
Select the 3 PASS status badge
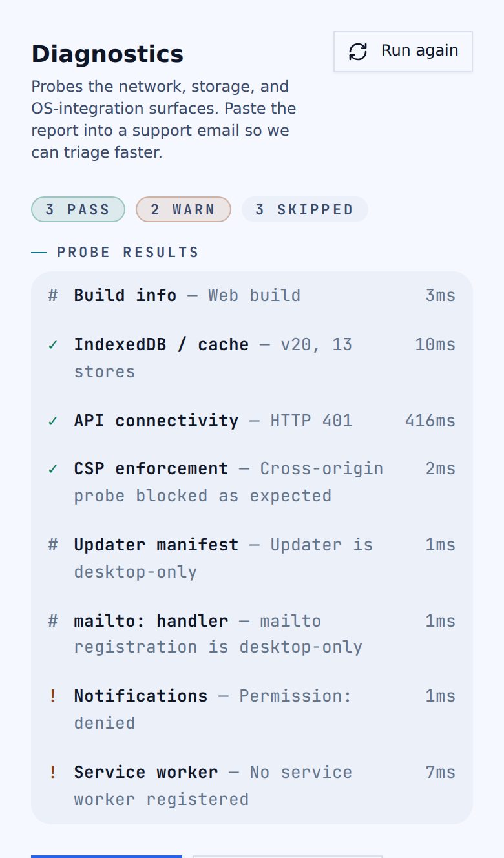coord(78,209)
